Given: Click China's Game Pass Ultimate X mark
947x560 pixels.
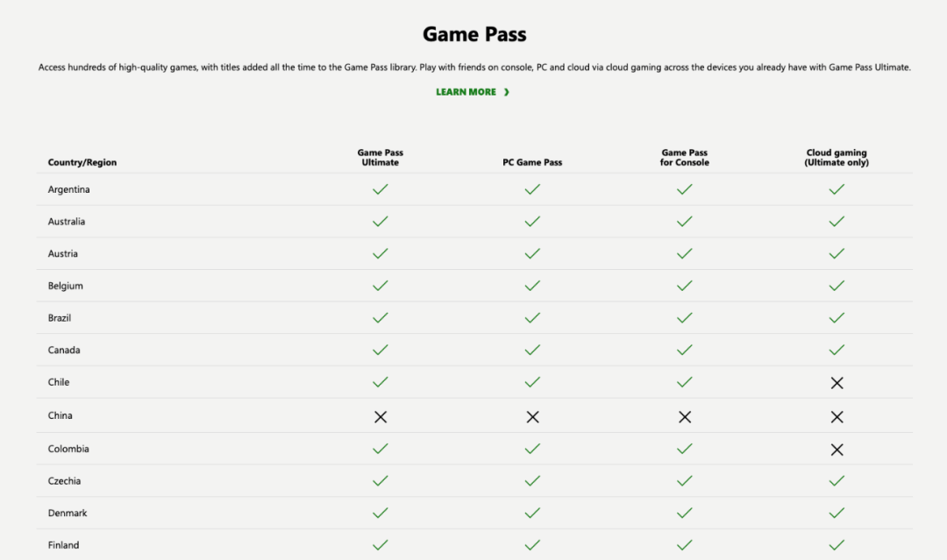Looking at the screenshot, I should pos(381,417).
